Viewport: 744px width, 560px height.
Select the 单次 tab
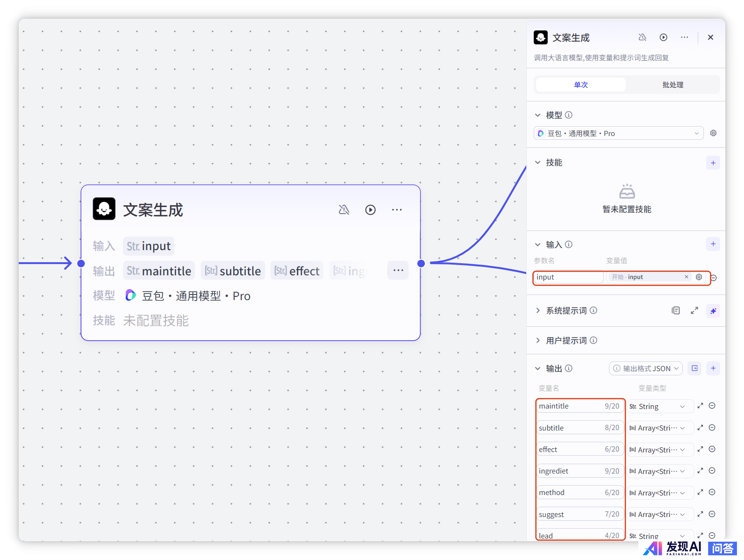[x=581, y=85]
